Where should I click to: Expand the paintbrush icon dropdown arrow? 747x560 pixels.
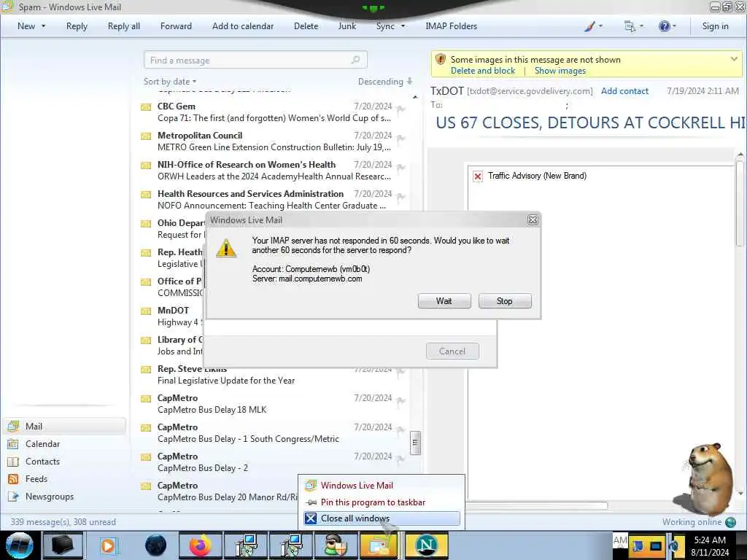pos(600,26)
